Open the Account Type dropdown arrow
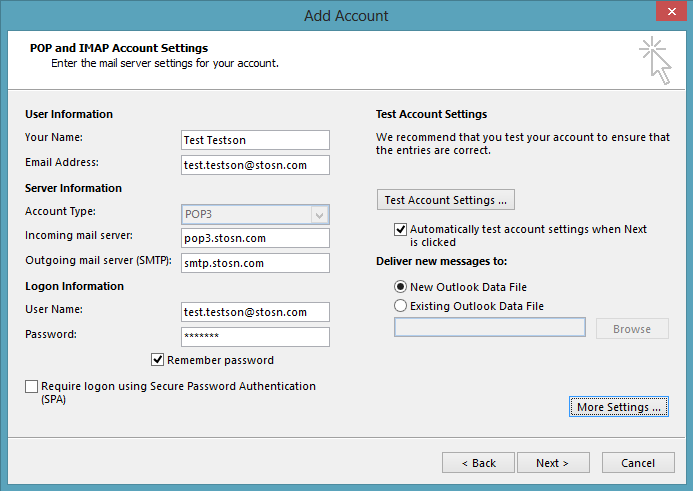Viewport: 693px width, 491px height. click(320, 215)
